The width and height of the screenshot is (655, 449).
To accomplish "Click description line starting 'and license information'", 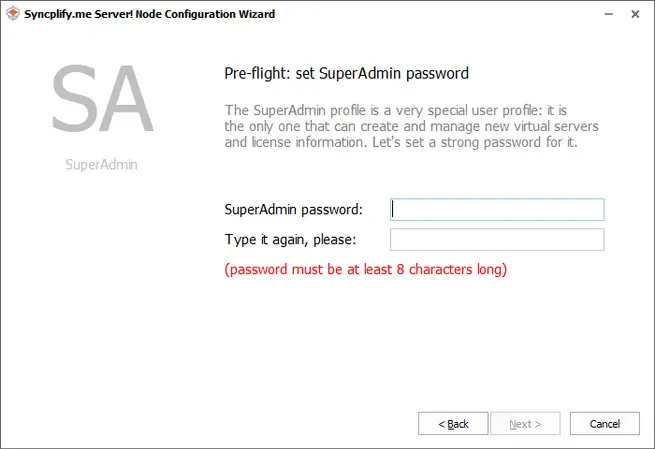I will pyautogui.click(x=401, y=142).
